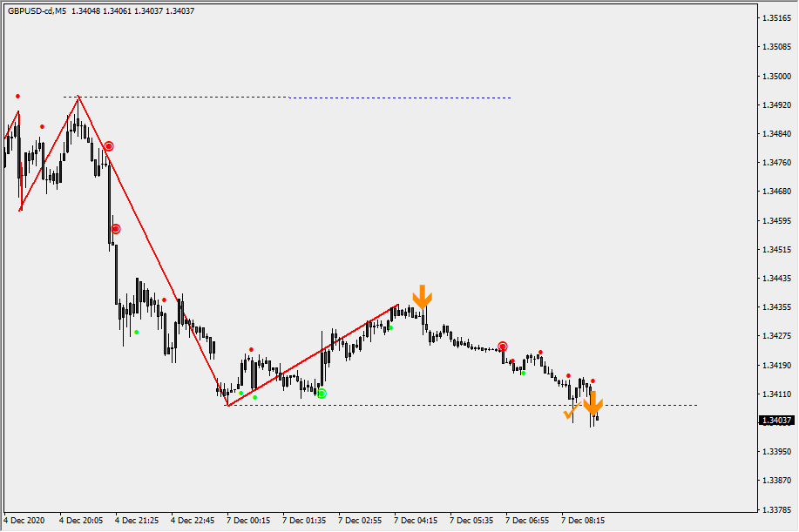
Task: Select the blue dashed resistance line at top
Action: point(392,98)
